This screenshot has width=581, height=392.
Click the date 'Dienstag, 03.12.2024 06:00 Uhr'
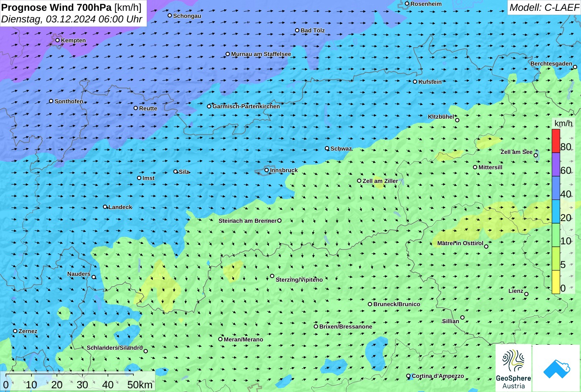point(72,19)
